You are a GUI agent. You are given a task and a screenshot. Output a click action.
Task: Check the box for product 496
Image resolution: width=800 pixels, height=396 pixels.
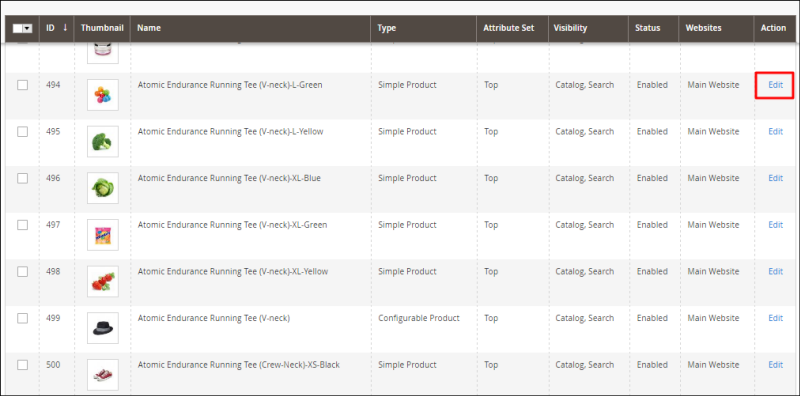click(22, 178)
